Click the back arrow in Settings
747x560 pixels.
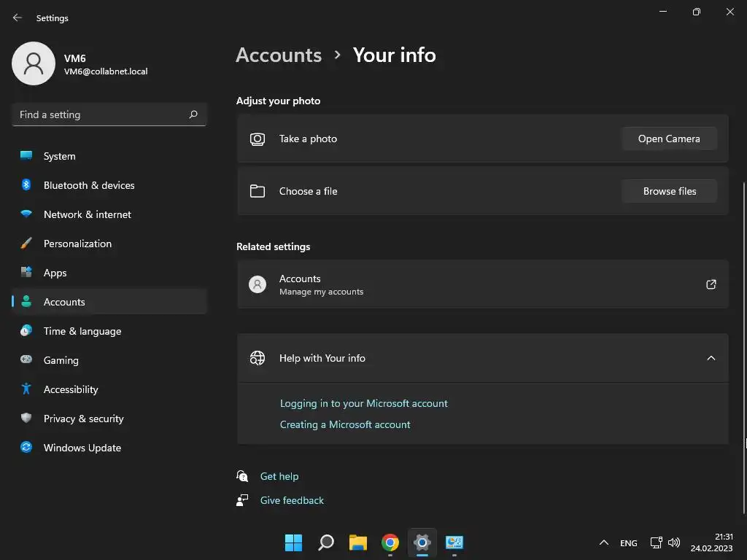coord(18,17)
